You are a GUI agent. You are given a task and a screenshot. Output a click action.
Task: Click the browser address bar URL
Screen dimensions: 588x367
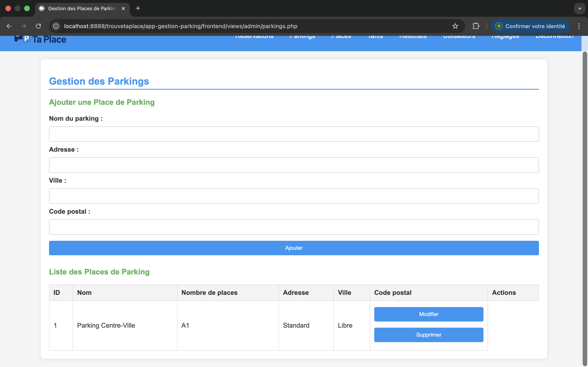tap(180, 26)
